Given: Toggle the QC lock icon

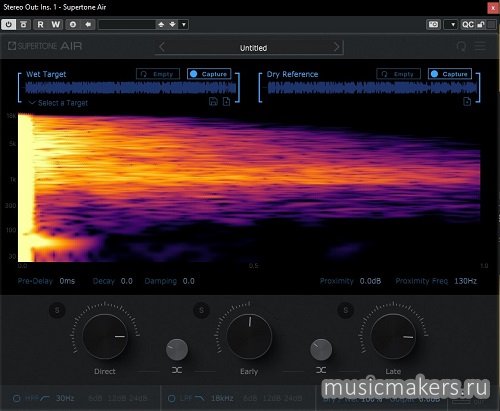Looking at the screenshot, I should 481,24.
